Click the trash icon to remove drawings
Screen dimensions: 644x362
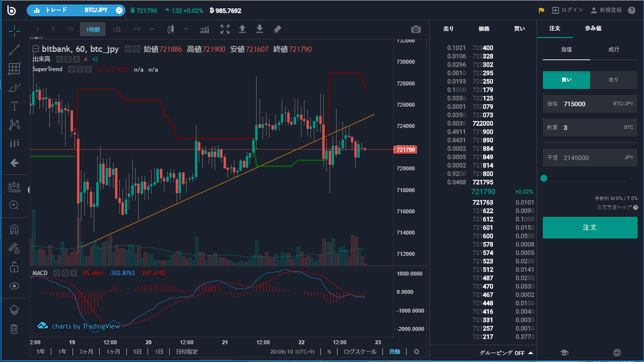pos(14,329)
